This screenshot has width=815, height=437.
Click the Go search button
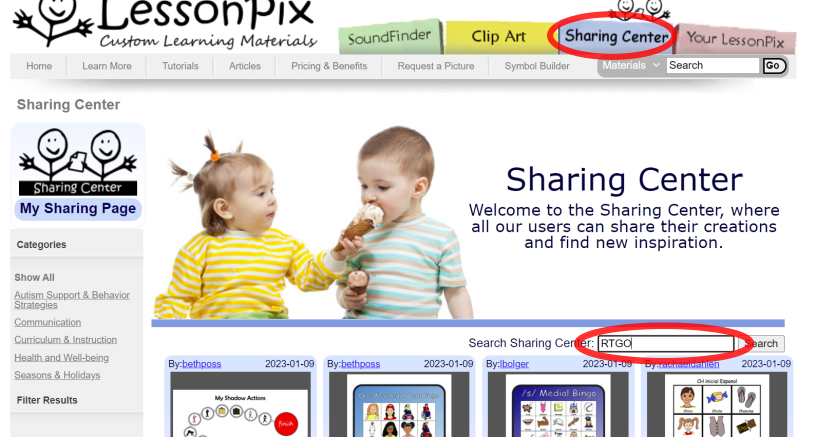tap(773, 65)
